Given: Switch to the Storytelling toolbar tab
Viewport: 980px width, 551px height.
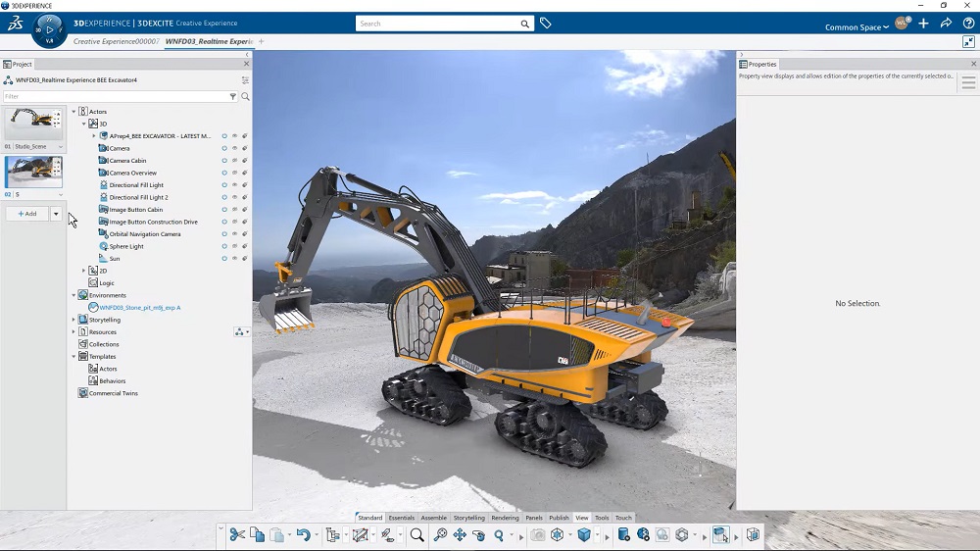Looking at the screenshot, I should point(468,518).
